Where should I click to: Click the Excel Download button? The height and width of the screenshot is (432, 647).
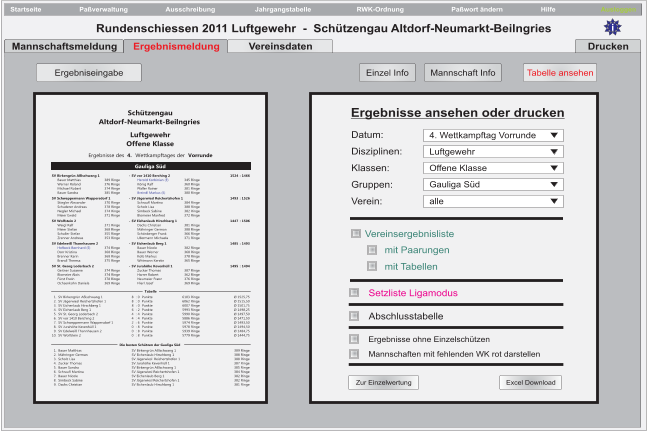(x=530, y=382)
